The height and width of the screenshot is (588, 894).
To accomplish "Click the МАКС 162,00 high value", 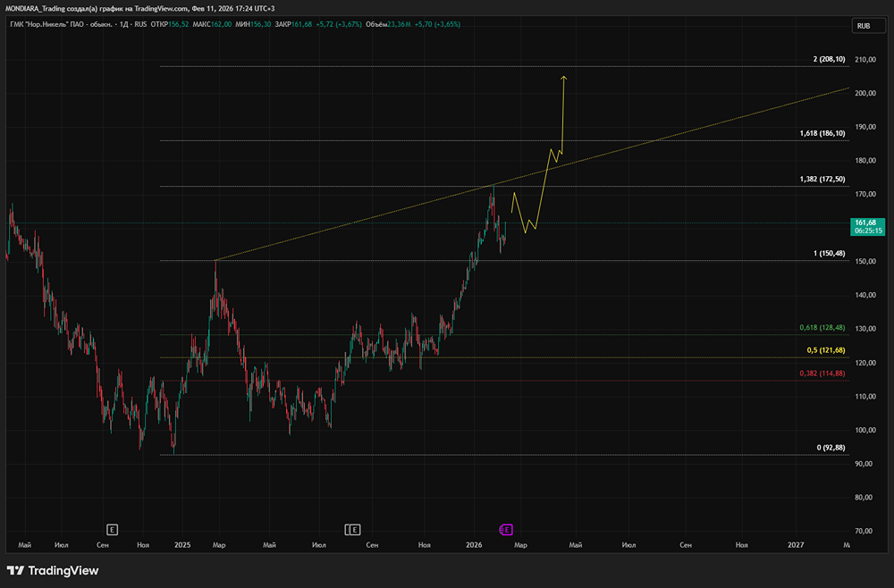I will pyautogui.click(x=212, y=24).
